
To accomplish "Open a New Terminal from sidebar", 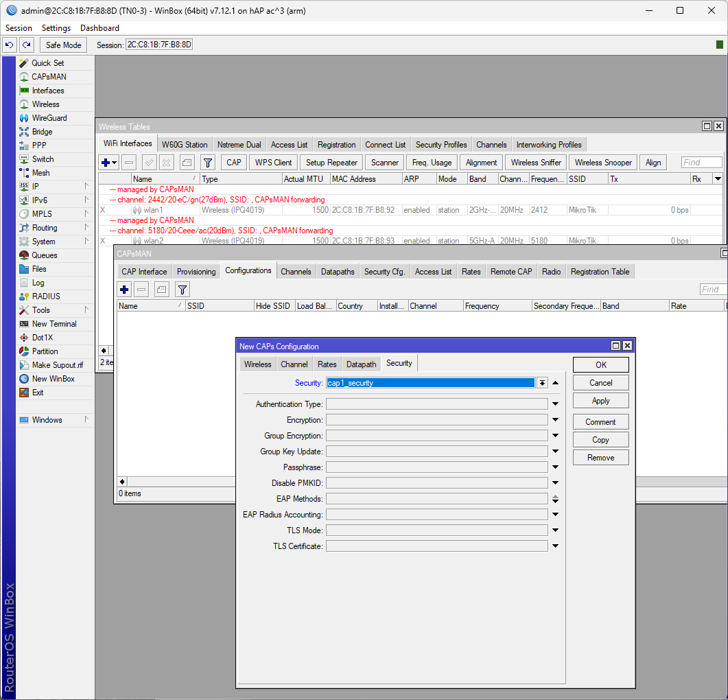I will pos(49,323).
